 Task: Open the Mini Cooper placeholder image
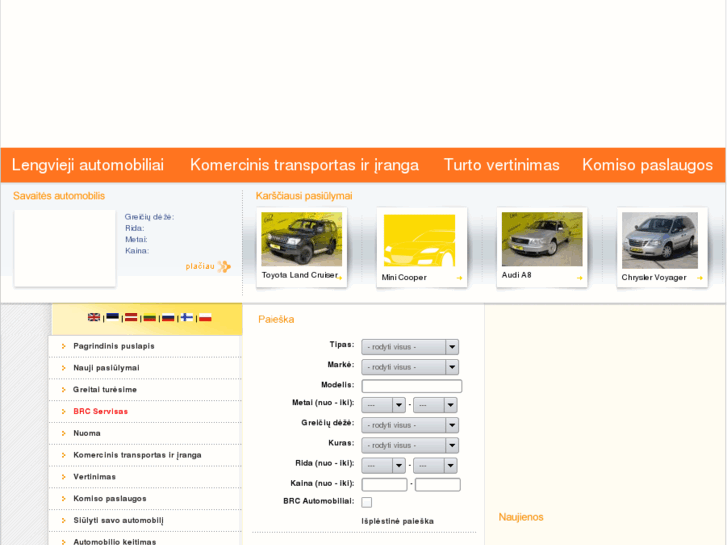pyautogui.click(x=420, y=240)
